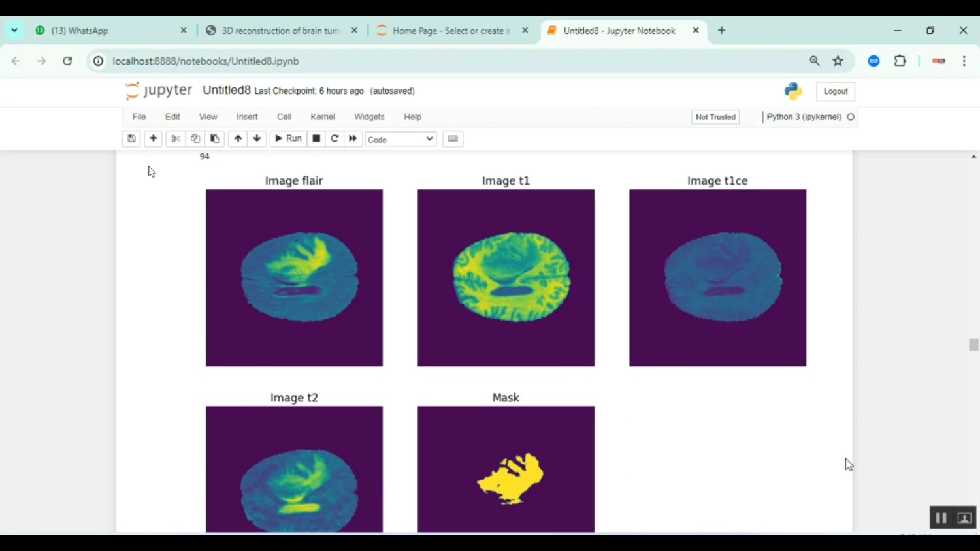Restart the kernel using circular arrow icon
This screenshot has height=551, width=980.
(x=334, y=138)
